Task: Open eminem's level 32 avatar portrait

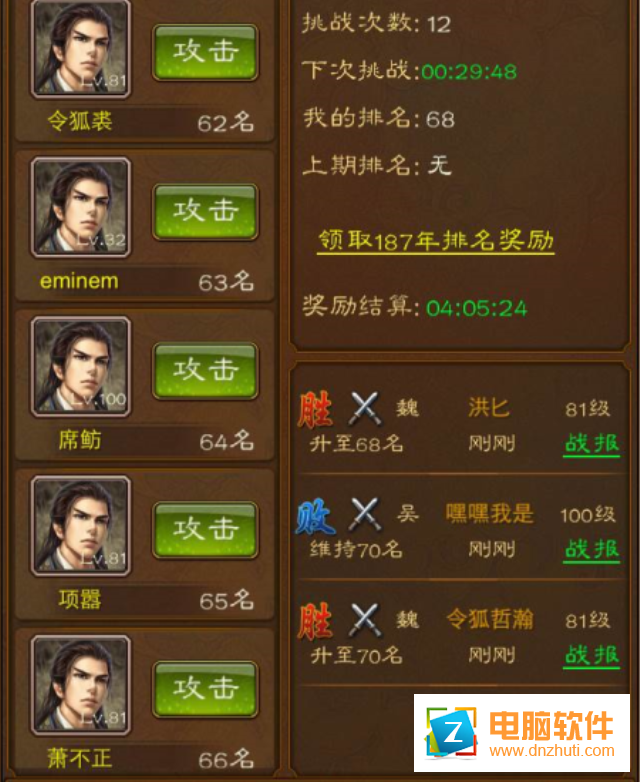Action: point(81,207)
